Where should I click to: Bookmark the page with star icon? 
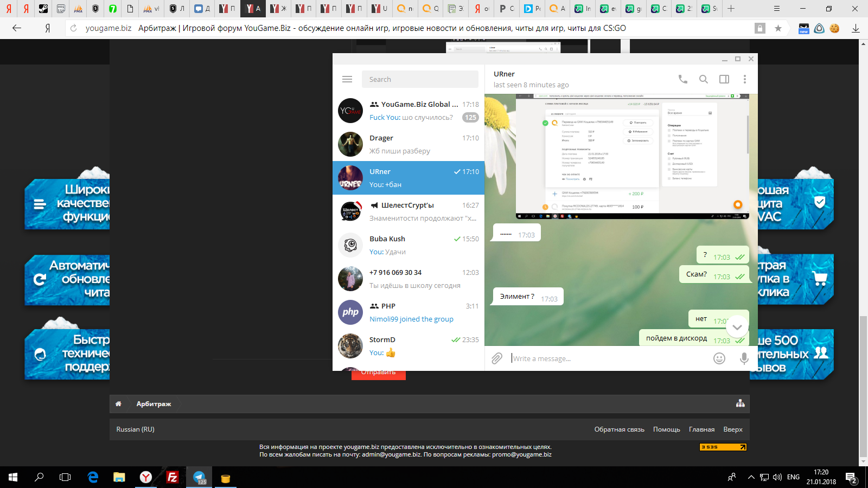[x=778, y=28]
